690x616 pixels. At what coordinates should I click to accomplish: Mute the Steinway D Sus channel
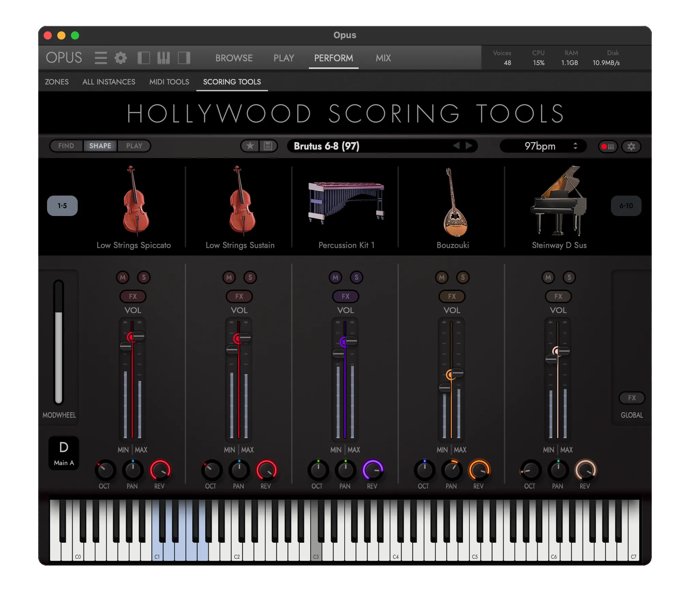548,277
